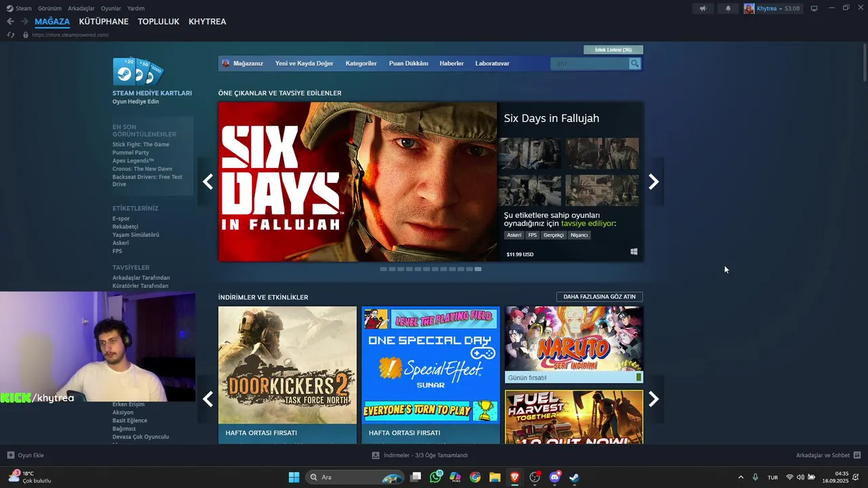868x488 pixels.
Task: Open the İstek Listesi (36) button
Action: [613, 49]
